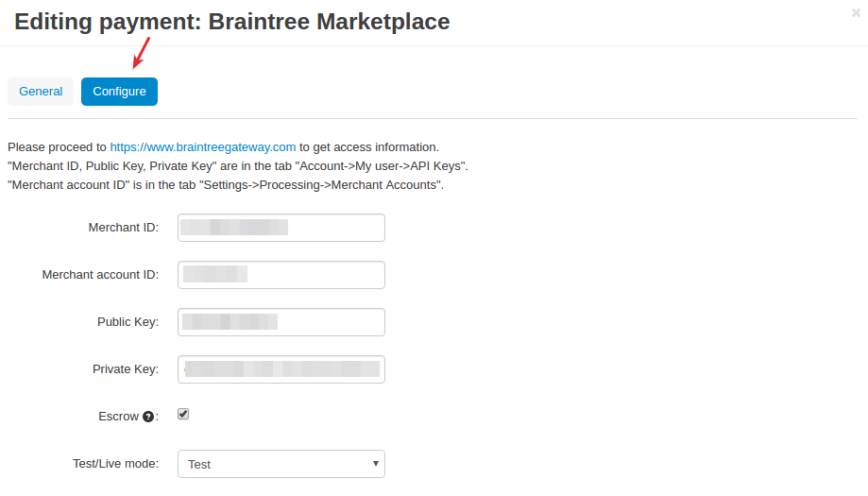
Task: Close the Editing payment dialog
Action: tap(856, 12)
